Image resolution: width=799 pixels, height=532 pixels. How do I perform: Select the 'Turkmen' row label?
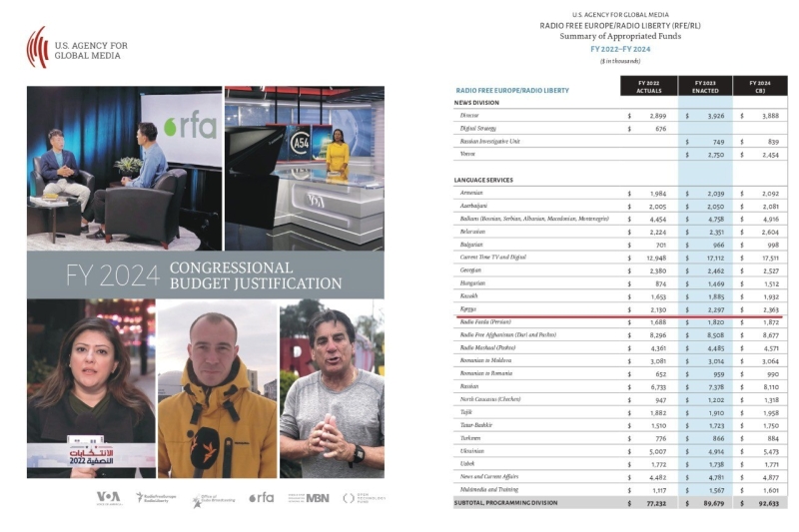[469, 438]
